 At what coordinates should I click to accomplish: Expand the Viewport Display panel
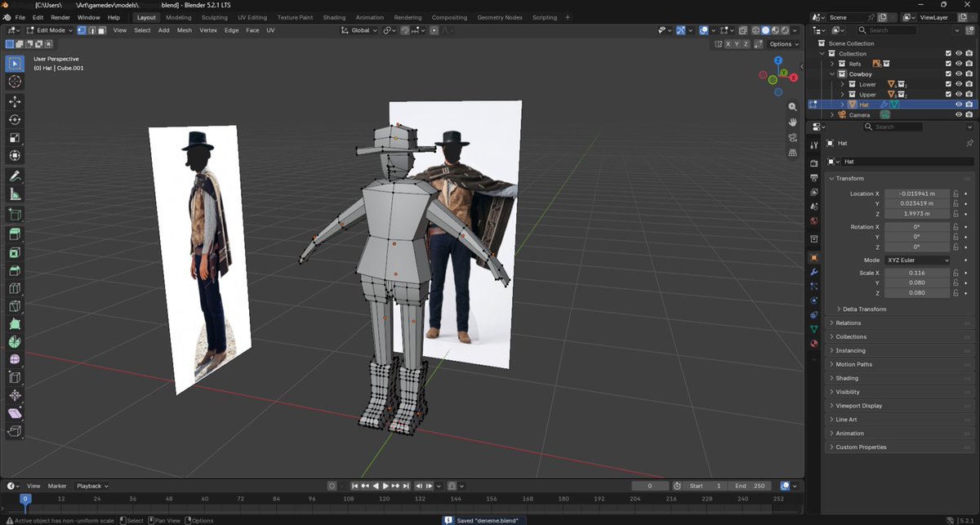[858, 406]
